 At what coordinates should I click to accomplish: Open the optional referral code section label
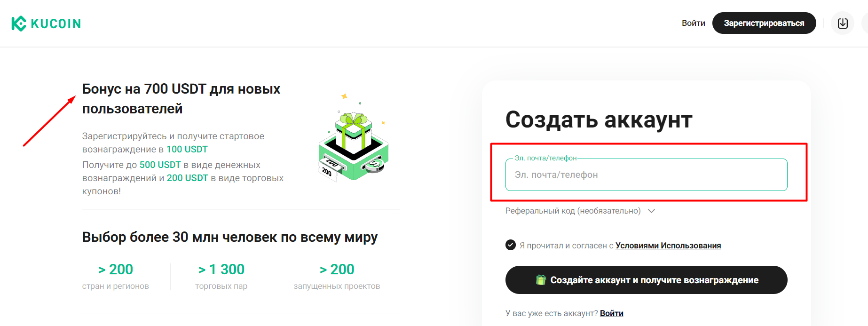pos(573,211)
